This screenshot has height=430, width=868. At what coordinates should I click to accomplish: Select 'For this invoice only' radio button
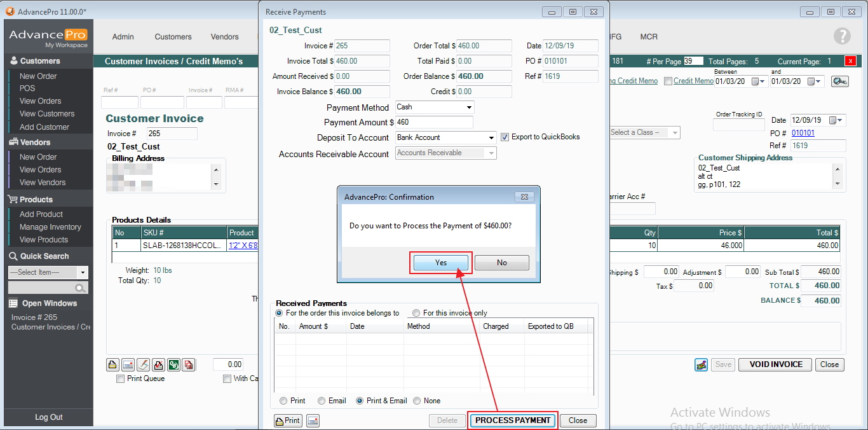click(416, 313)
